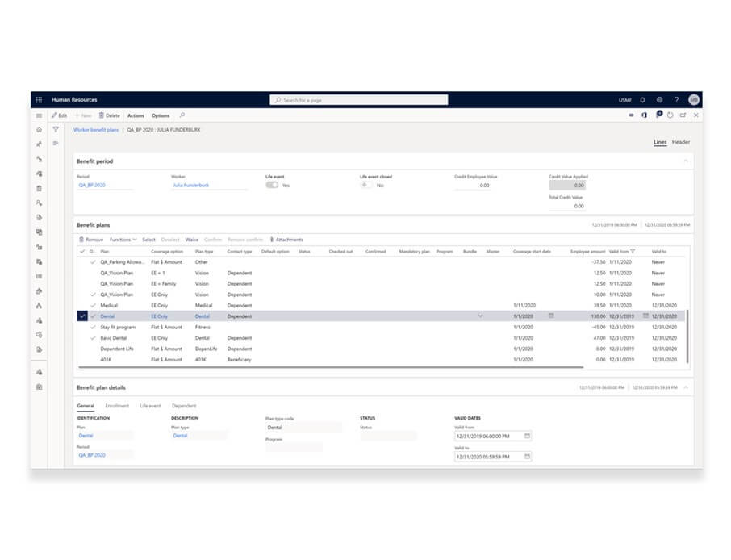Open the Enrollment tab in Benefit plan details

click(119, 406)
